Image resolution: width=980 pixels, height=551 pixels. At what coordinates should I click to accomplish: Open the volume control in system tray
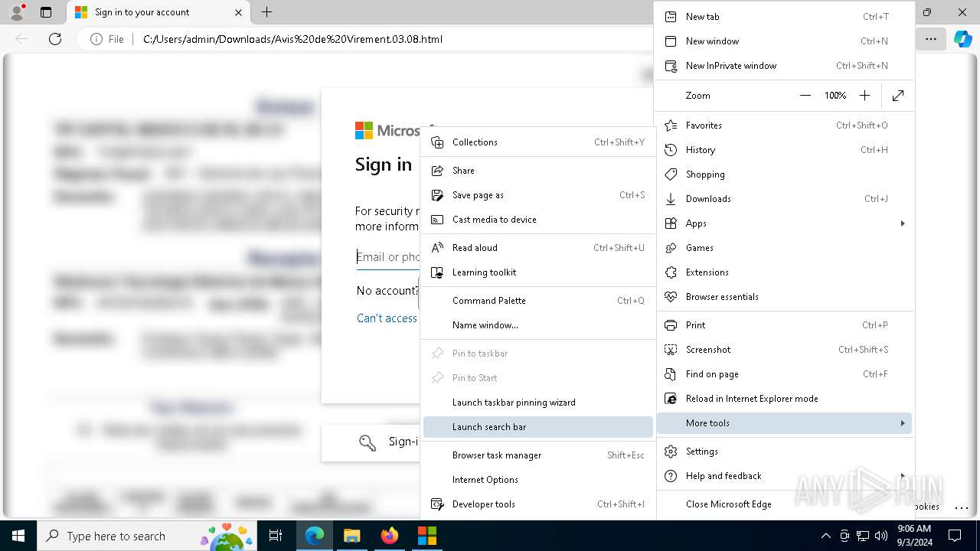[x=881, y=536]
